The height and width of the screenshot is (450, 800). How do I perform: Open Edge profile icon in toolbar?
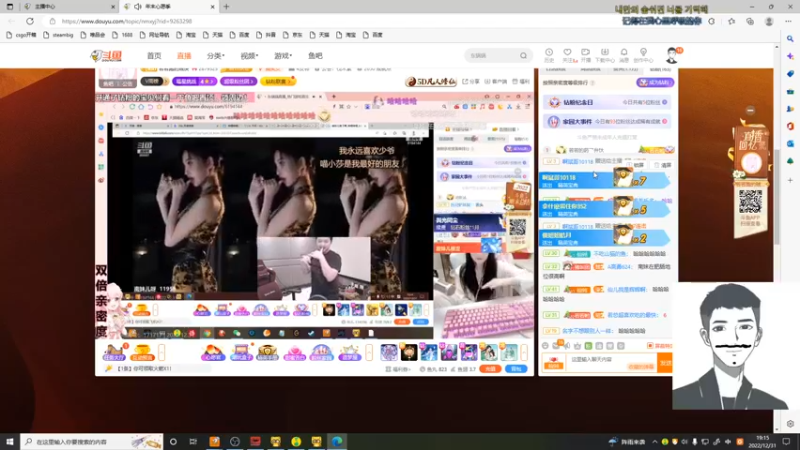tap(769, 21)
